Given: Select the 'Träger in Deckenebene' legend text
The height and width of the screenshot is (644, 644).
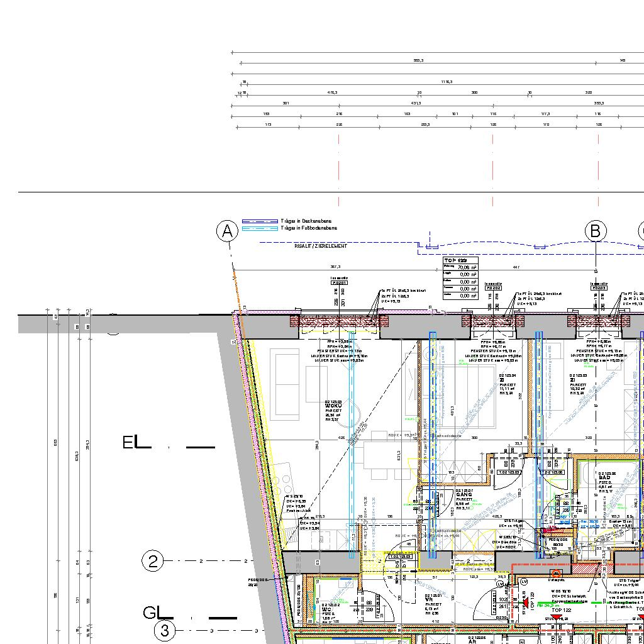Looking at the screenshot, I should (x=306, y=221).
